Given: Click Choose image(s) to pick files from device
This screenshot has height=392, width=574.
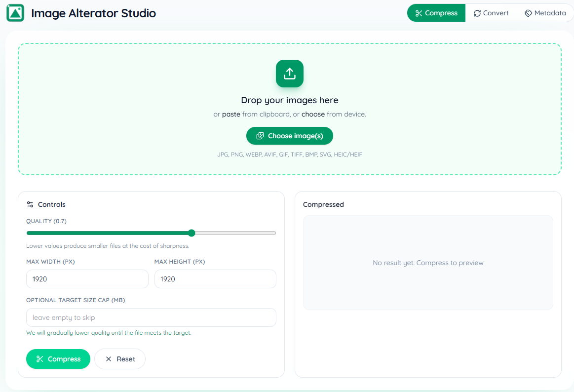Looking at the screenshot, I should 289,136.
